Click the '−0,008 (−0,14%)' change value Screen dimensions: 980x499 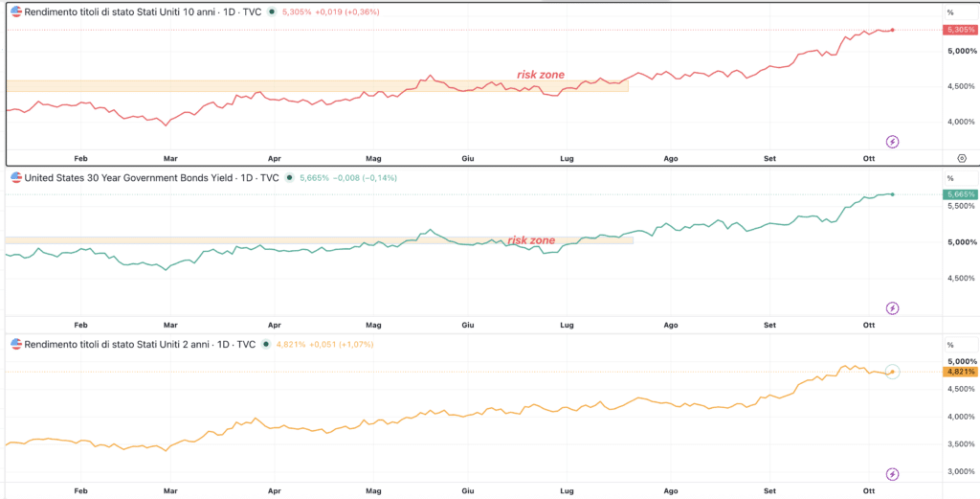pos(366,177)
